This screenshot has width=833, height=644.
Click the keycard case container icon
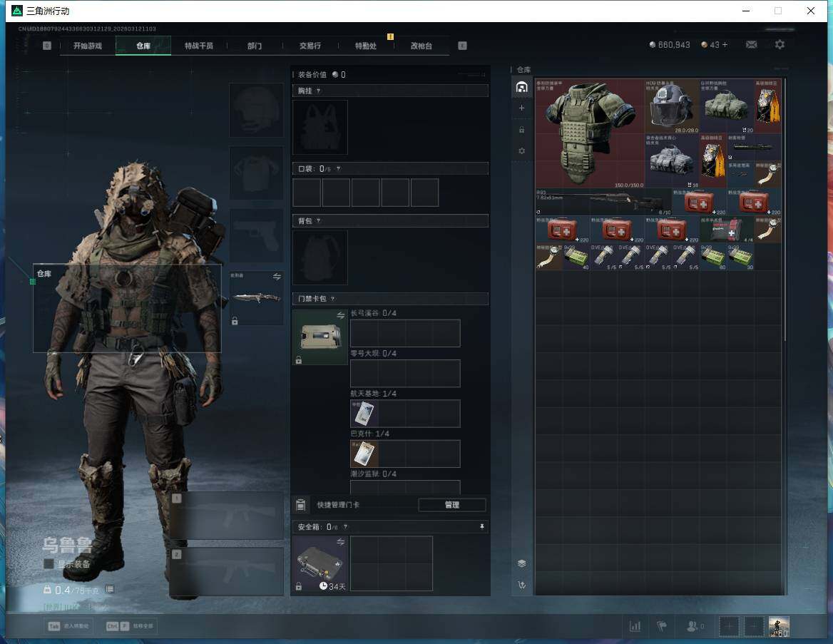[x=320, y=337]
